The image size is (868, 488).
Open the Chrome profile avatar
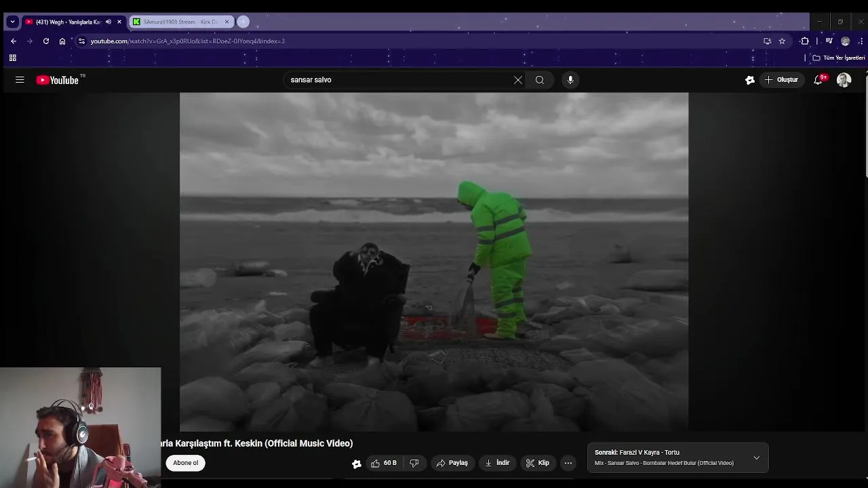point(845,41)
